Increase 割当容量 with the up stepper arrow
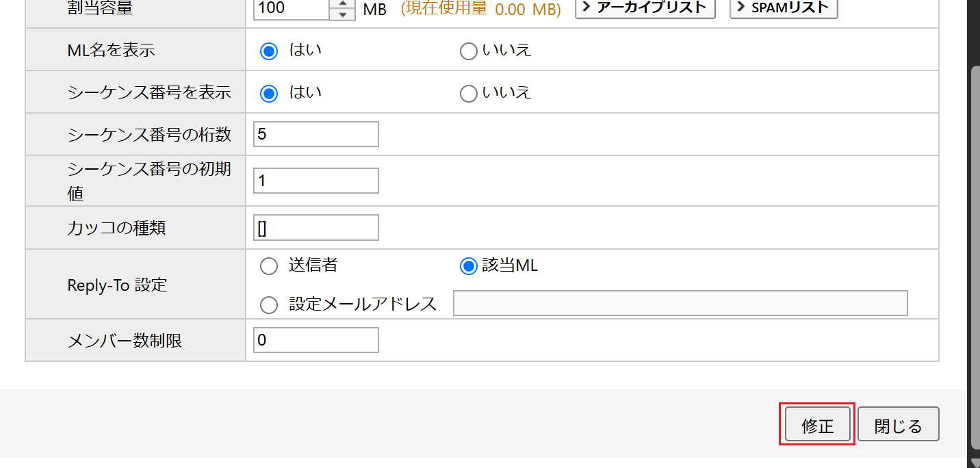 pyautogui.click(x=342, y=4)
